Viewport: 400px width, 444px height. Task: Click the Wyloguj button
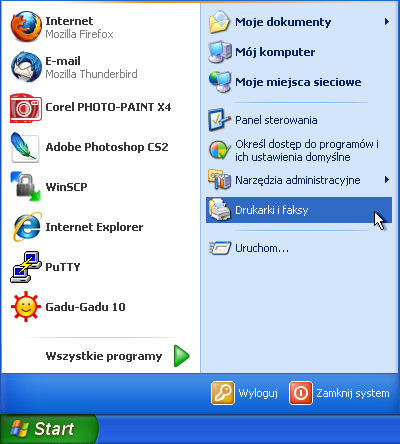tap(245, 393)
